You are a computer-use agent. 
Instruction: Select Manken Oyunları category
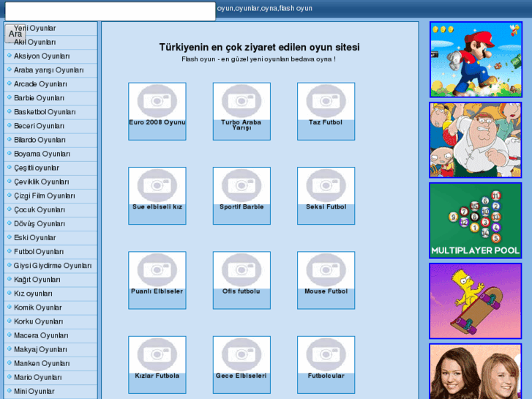[42, 363]
